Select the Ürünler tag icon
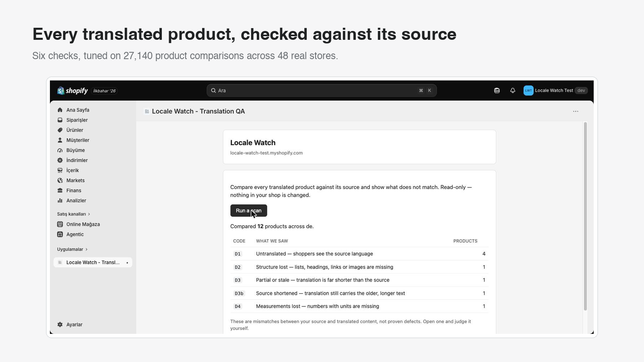 click(60, 130)
